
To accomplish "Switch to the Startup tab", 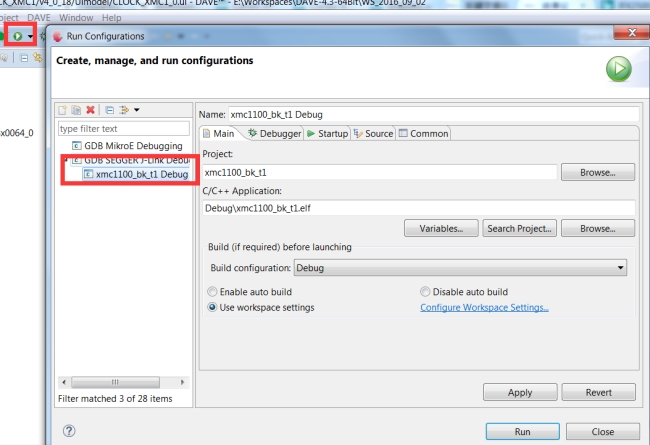I will [x=327, y=133].
